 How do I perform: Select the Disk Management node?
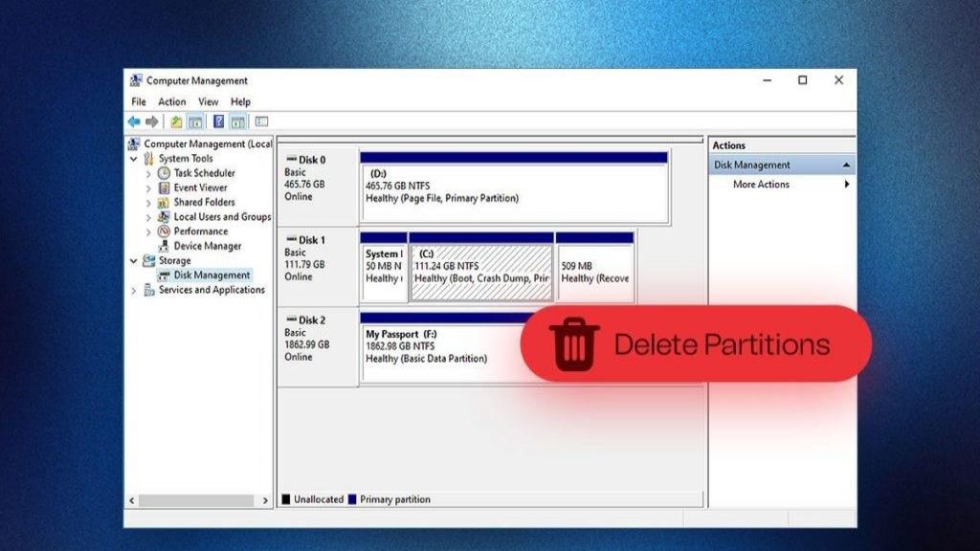211,275
